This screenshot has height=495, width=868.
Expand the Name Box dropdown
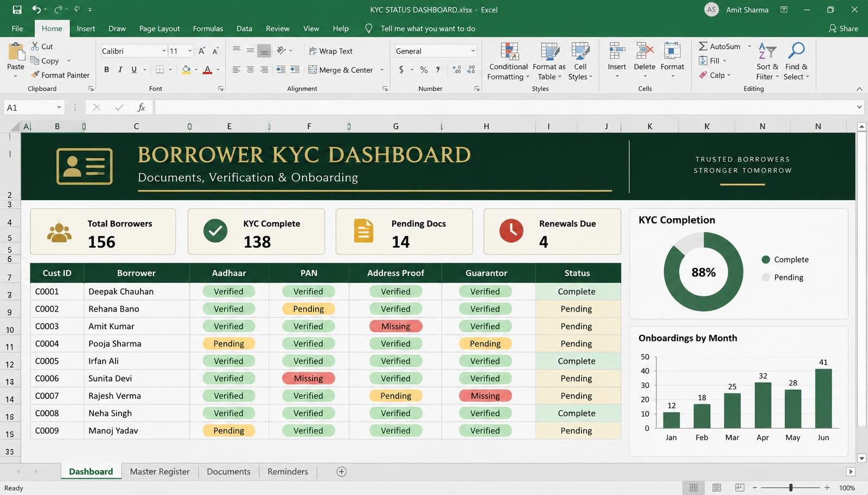(59, 107)
